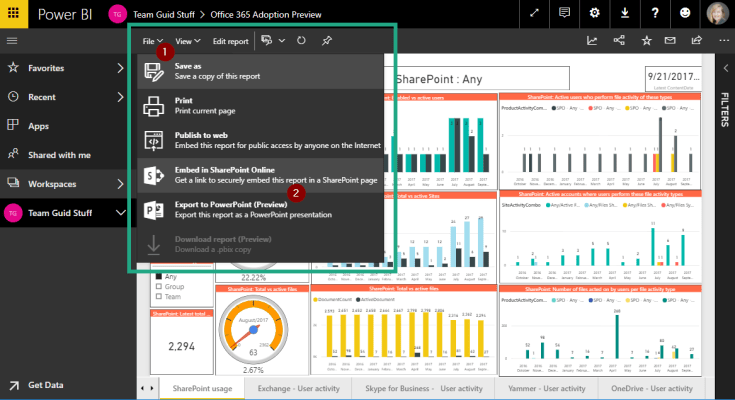Open the app launcher waffle icon
The width and height of the screenshot is (735, 400).
[x=12, y=15]
